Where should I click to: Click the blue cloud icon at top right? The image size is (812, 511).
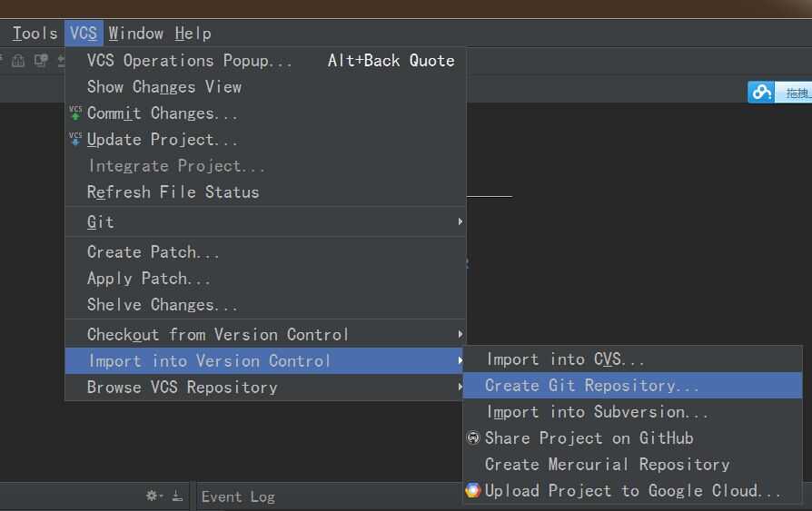(761, 92)
